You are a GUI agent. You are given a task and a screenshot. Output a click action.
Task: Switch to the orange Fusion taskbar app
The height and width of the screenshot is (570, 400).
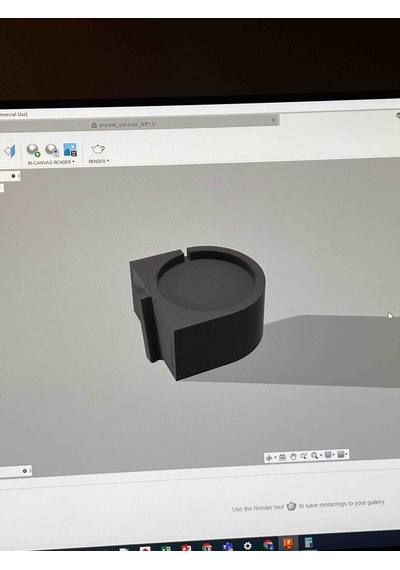click(x=288, y=544)
